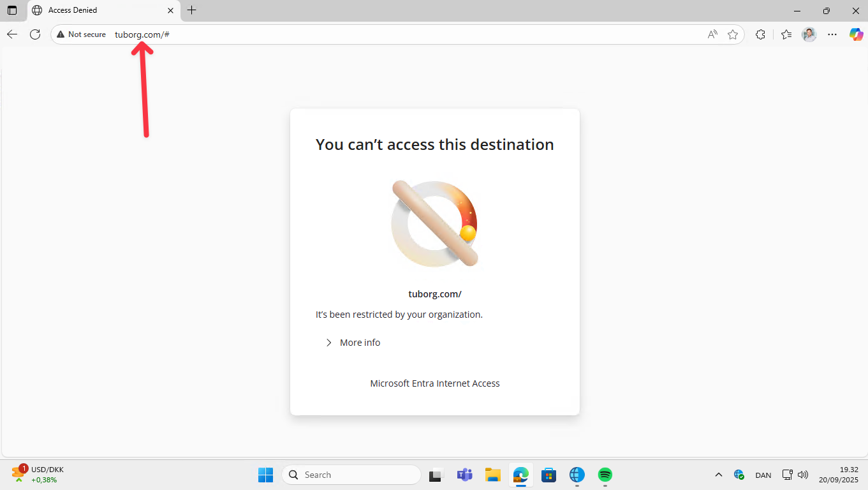
Task: Show hidden system tray icons chevron
Action: 718,475
